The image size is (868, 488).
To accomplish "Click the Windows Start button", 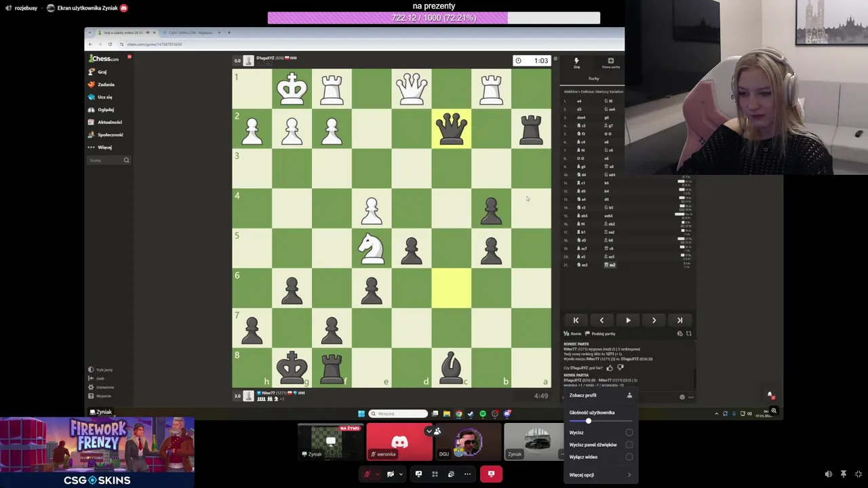I will [361, 413].
